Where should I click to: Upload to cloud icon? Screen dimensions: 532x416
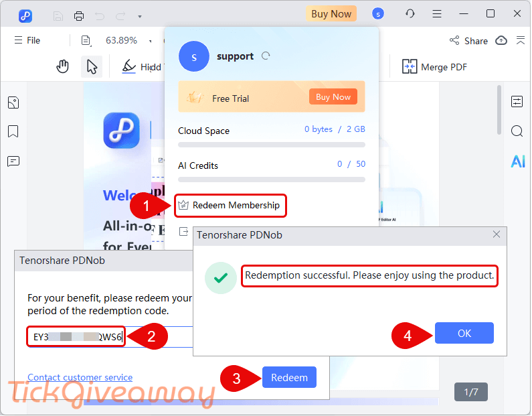click(x=501, y=40)
